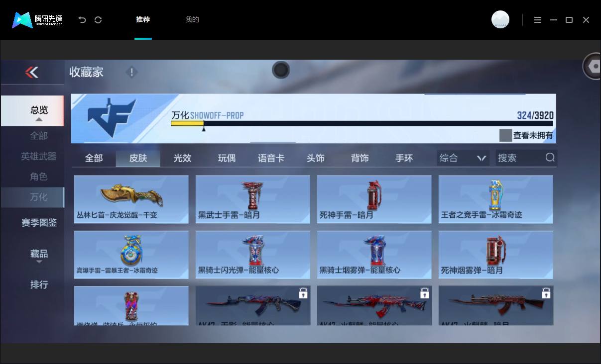Open the 高爆手雷-雷暴王者-冰霜奇迹 item card

click(x=131, y=255)
